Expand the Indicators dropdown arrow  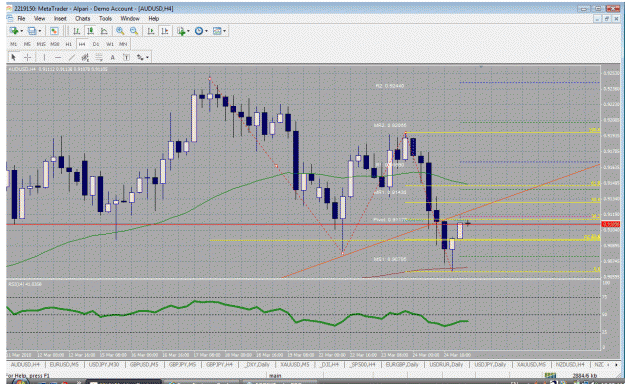point(188,31)
